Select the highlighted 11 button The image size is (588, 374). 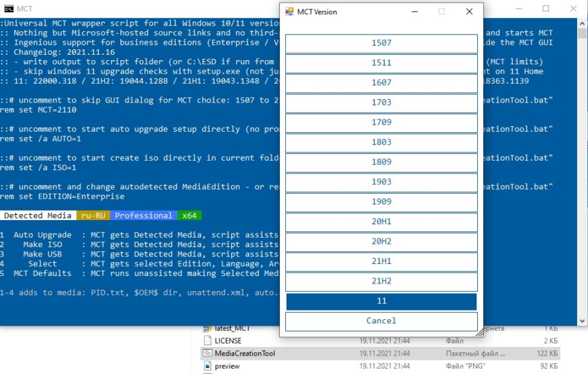click(x=381, y=301)
